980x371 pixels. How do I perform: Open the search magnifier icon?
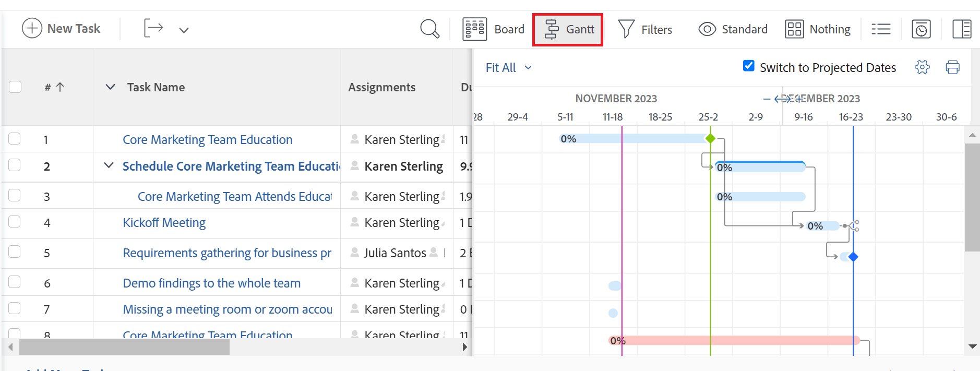point(430,29)
